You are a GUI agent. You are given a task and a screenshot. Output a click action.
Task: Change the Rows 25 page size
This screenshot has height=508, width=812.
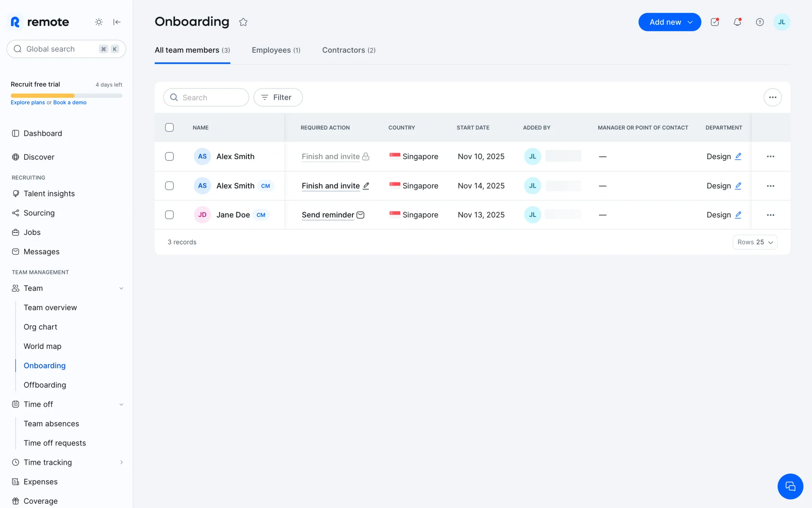click(x=754, y=242)
